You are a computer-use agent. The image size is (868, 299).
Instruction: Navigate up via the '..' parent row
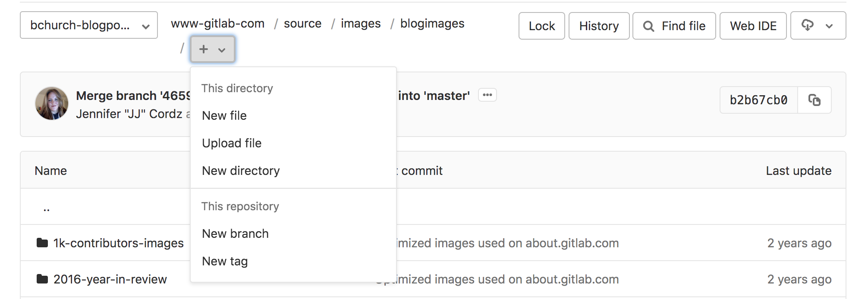[x=47, y=209]
